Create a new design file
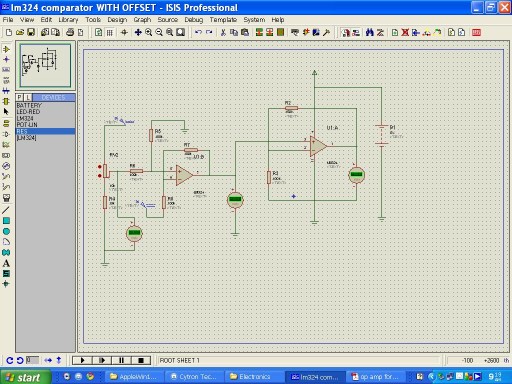The image size is (512, 384). pyautogui.click(x=9, y=32)
